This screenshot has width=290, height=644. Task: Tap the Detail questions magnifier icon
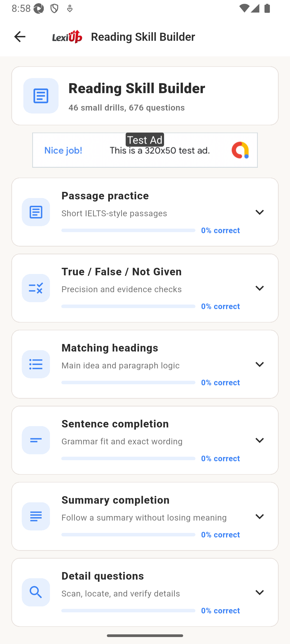click(x=36, y=592)
